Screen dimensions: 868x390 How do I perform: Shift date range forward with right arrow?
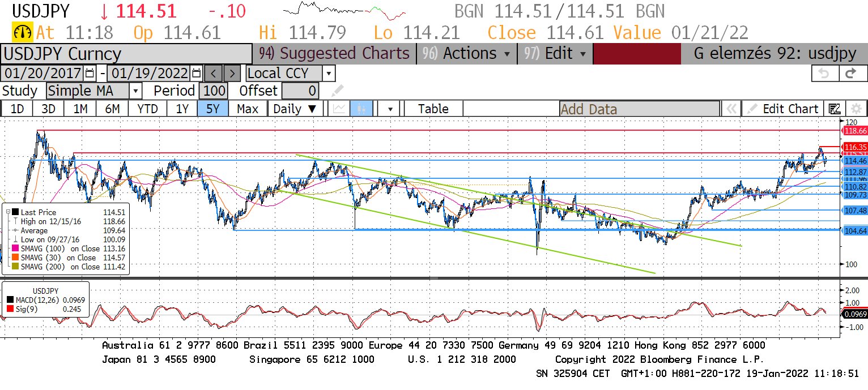click(232, 73)
